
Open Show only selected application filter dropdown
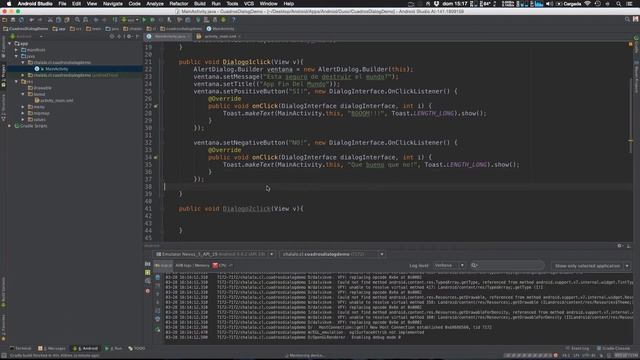[591, 266]
